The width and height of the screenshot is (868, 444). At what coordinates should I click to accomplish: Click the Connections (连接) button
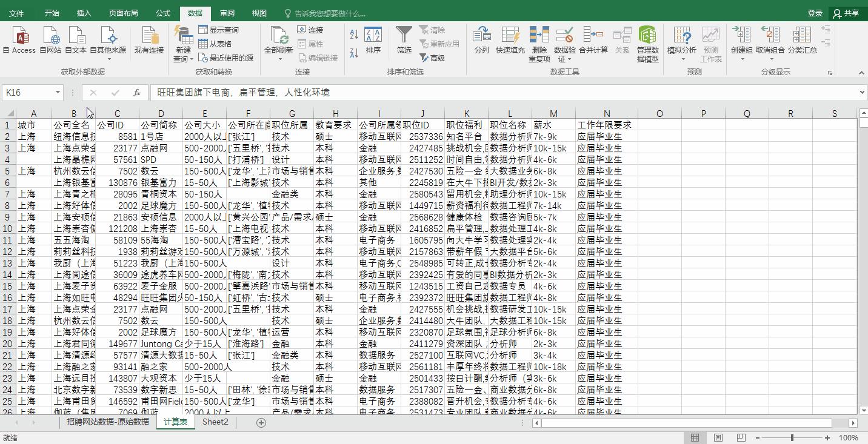coord(310,30)
